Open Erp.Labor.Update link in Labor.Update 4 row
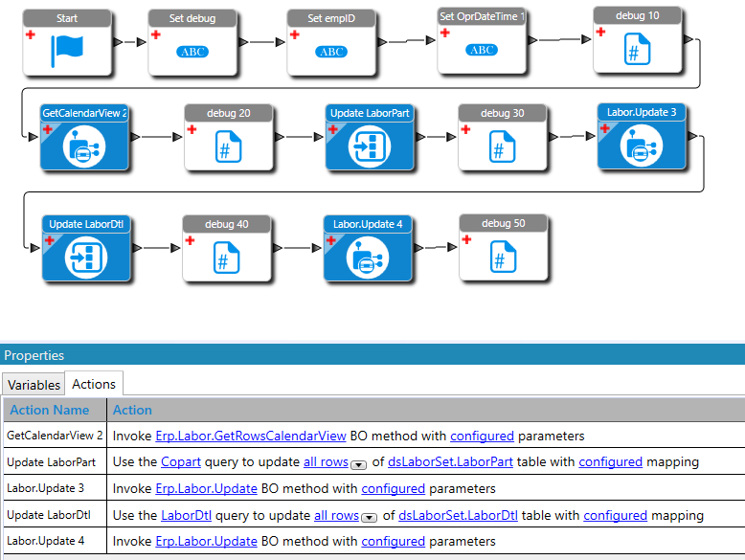This screenshot has height=560, width=745. tap(206, 542)
